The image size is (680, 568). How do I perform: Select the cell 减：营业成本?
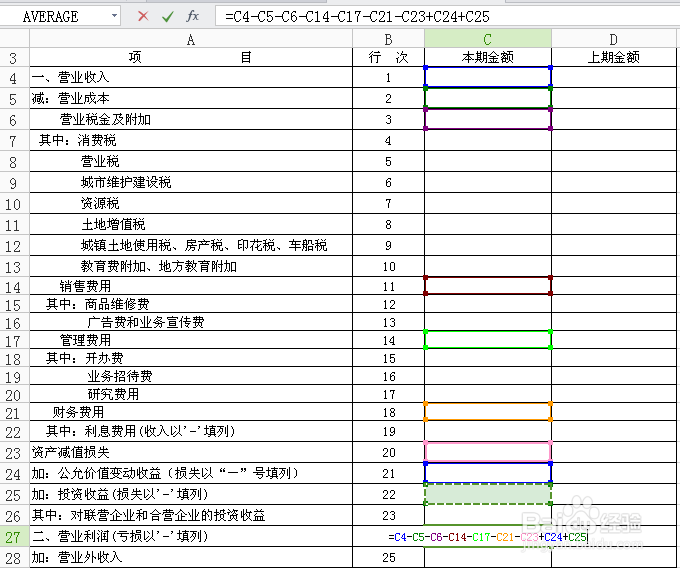pos(191,98)
